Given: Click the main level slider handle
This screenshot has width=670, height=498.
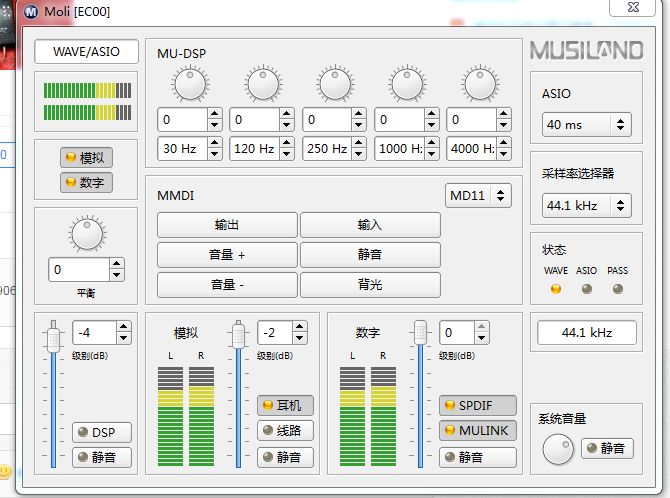Looking at the screenshot, I should pos(53,340).
